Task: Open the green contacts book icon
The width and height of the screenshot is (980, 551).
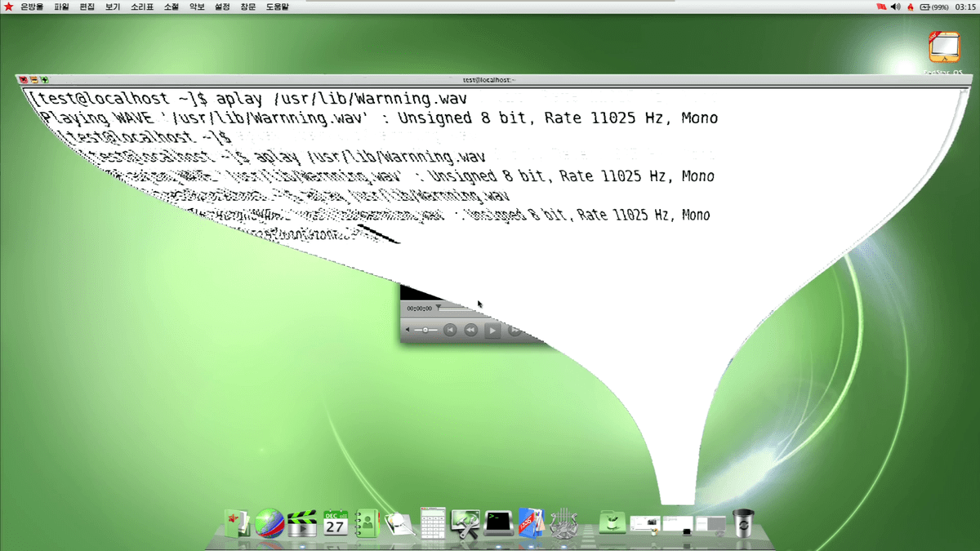Action: (x=367, y=522)
